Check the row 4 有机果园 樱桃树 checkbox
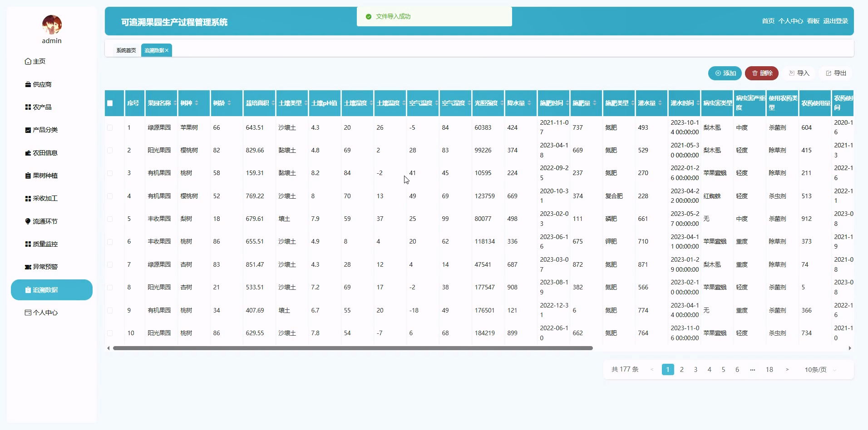The image size is (868, 430). pyautogui.click(x=110, y=196)
